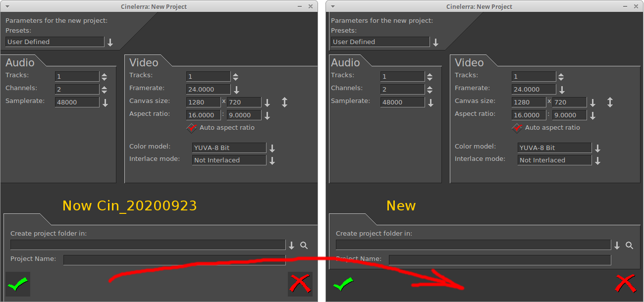Open Framerate dropdown arrow in right window
This screenshot has height=302, width=644.
pyautogui.click(x=562, y=90)
